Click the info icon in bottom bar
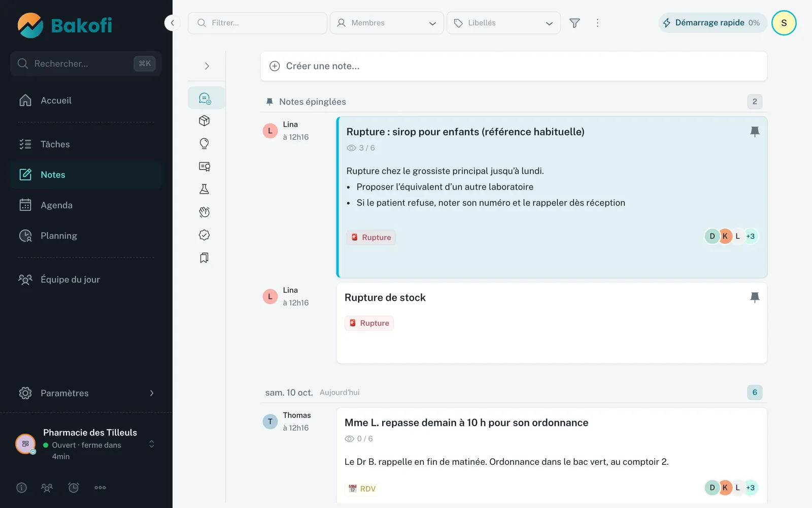812x508 pixels. click(21, 488)
